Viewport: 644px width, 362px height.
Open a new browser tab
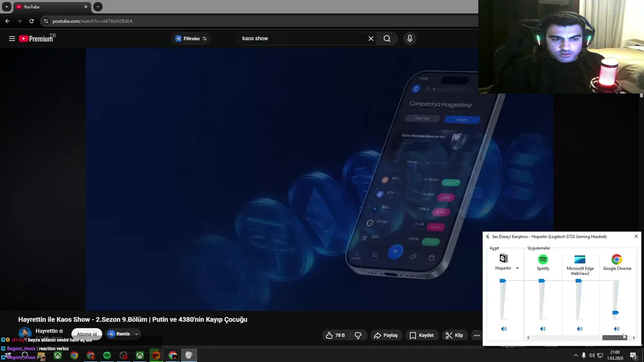coord(98,7)
